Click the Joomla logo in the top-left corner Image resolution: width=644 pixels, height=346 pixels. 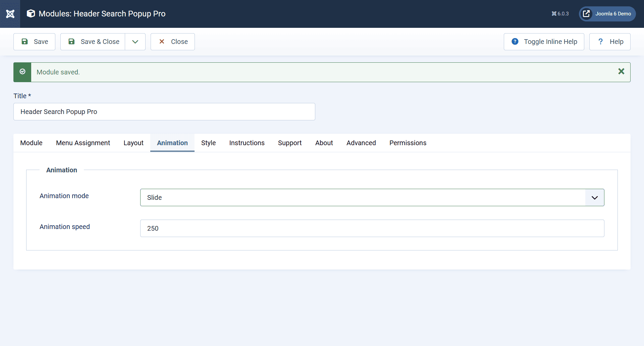pos(10,14)
